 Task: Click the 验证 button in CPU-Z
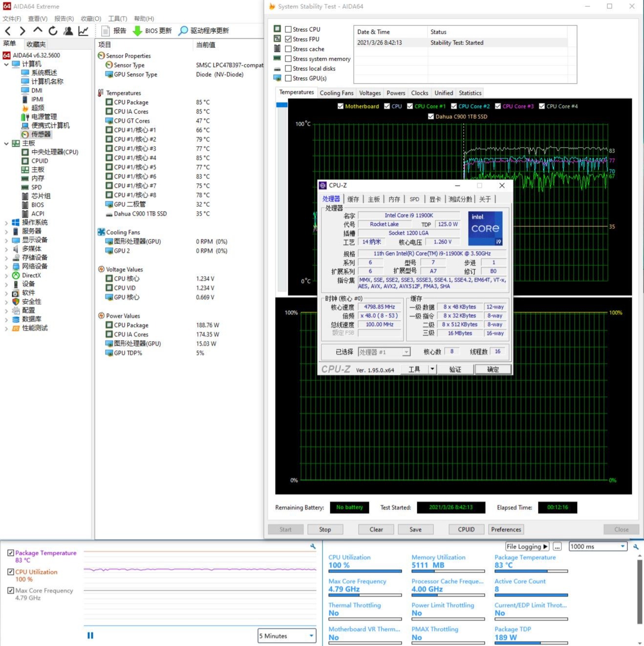455,369
